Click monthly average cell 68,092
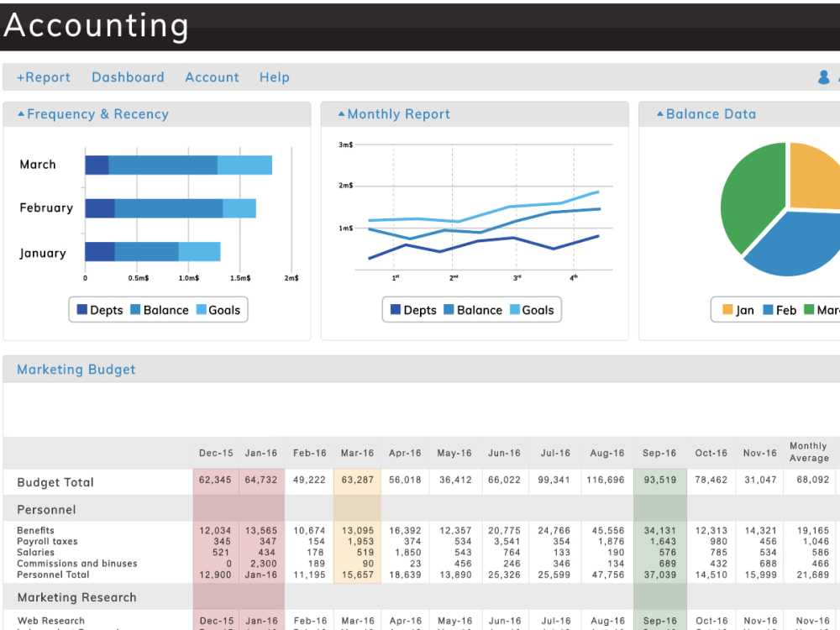The height and width of the screenshot is (630, 840). click(x=812, y=480)
